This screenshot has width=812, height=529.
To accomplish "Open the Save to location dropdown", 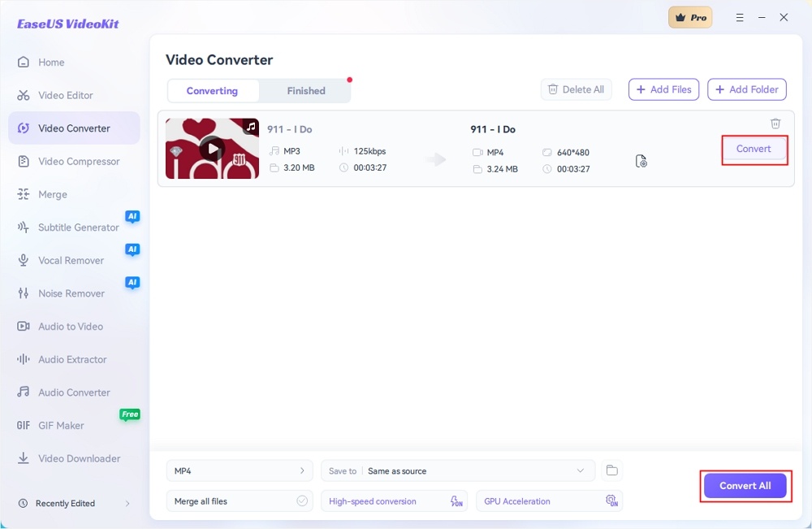I will pyautogui.click(x=458, y=471).
